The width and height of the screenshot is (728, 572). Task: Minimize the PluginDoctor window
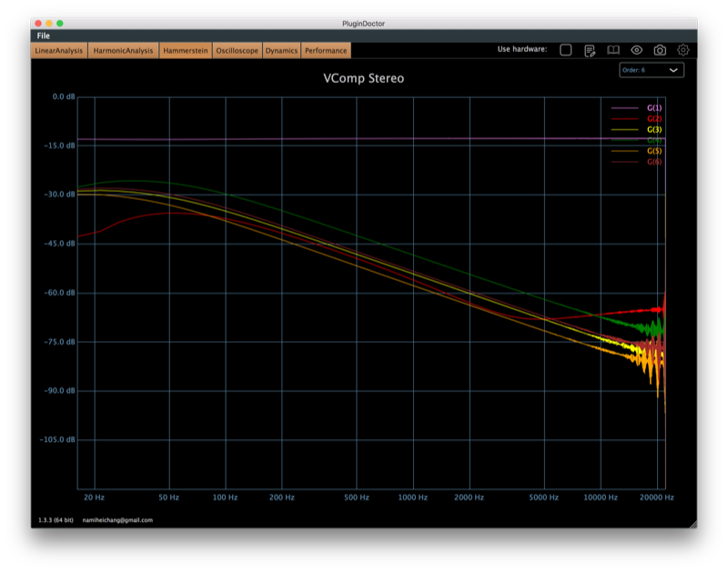[x=49, y=24]
